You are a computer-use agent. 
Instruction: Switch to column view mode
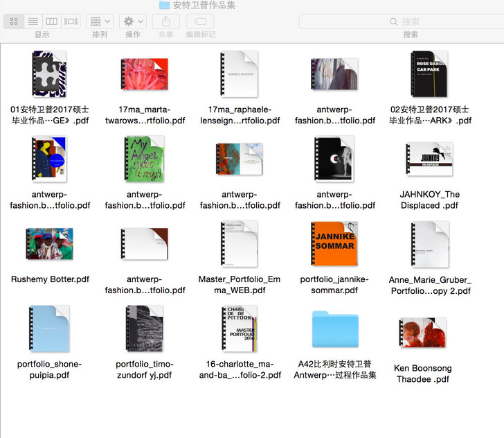pyautogui.click(x=51, y=21)
